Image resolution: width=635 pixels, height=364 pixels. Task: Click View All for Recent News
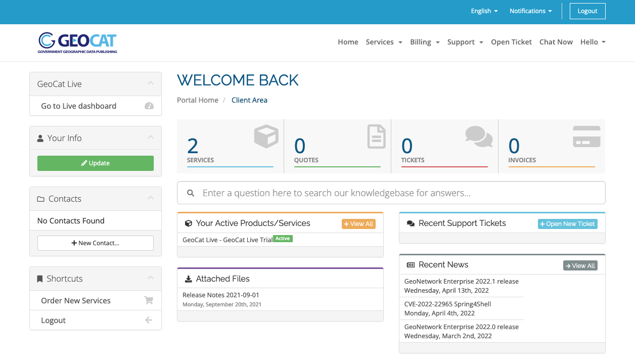coord(580,265)
